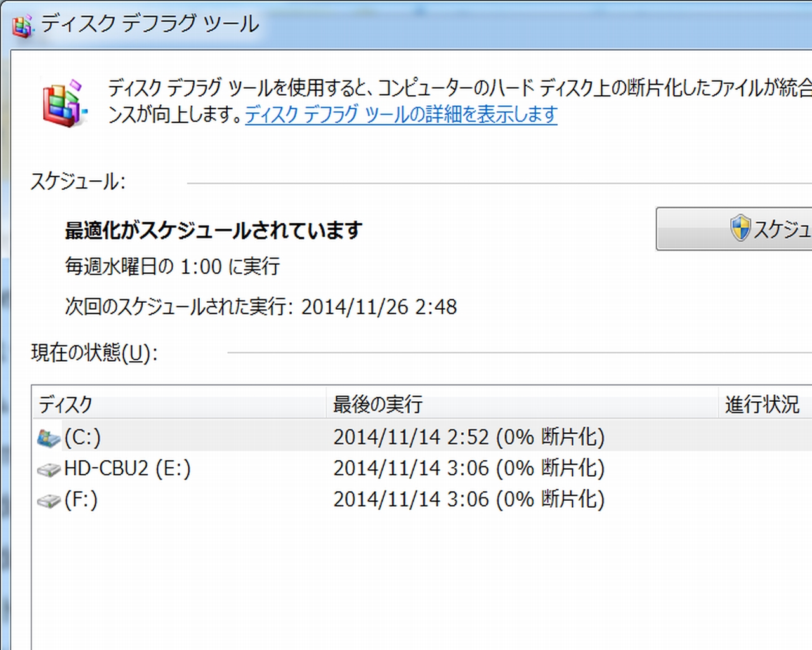Select the (C:) disk row
This screenshot has width=812, height=650.
pos(422,437)
